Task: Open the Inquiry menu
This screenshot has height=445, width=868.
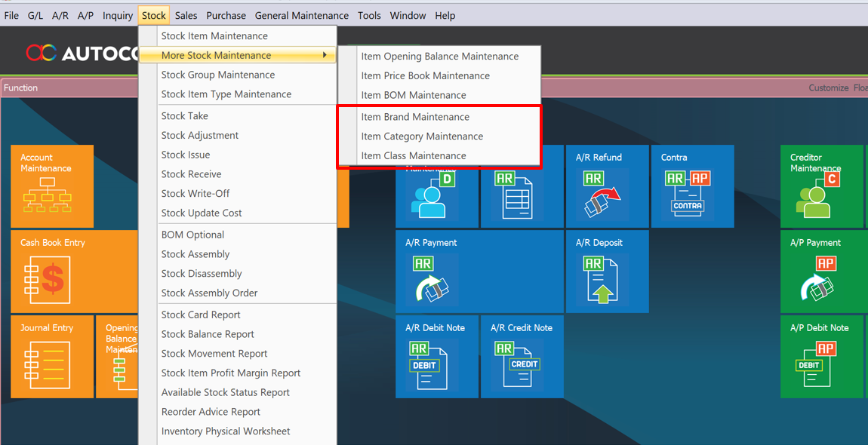Action: click(117, 16)
